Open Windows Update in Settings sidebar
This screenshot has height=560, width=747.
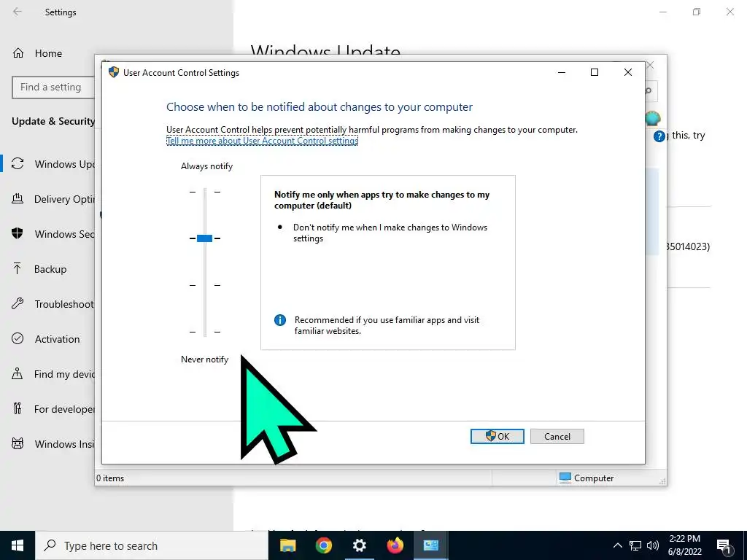pyautogui.click(x=53, y=164)
